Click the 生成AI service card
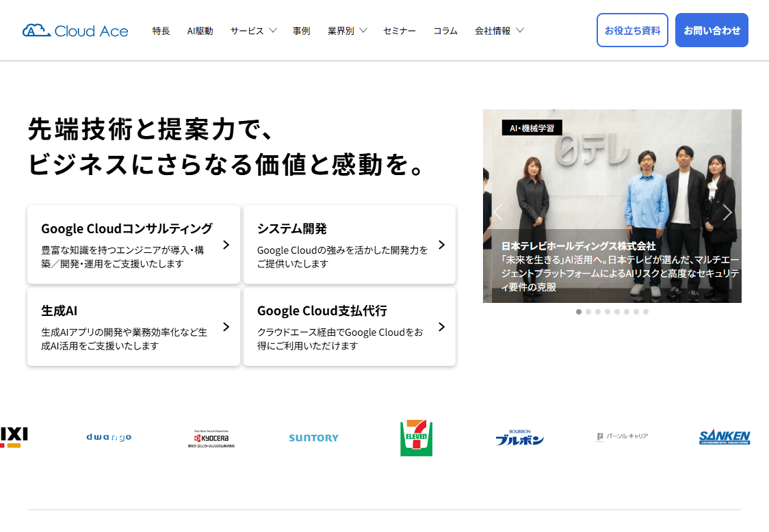 coord(133,327)
